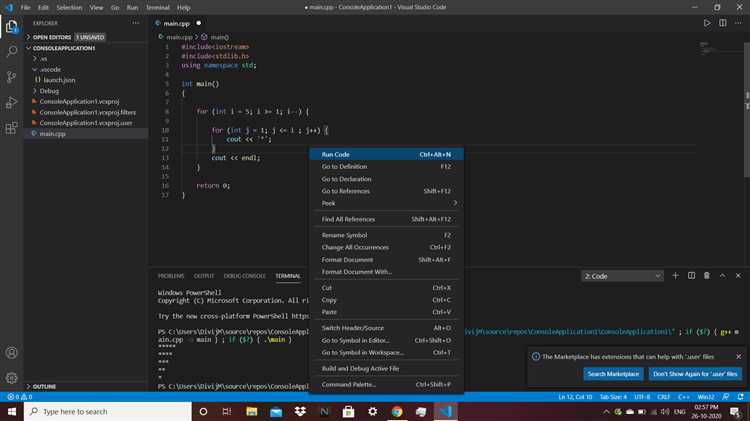Expand the Outline section
Image resolution: width=750 pixels, height=421 pixels.
[86, 386]
